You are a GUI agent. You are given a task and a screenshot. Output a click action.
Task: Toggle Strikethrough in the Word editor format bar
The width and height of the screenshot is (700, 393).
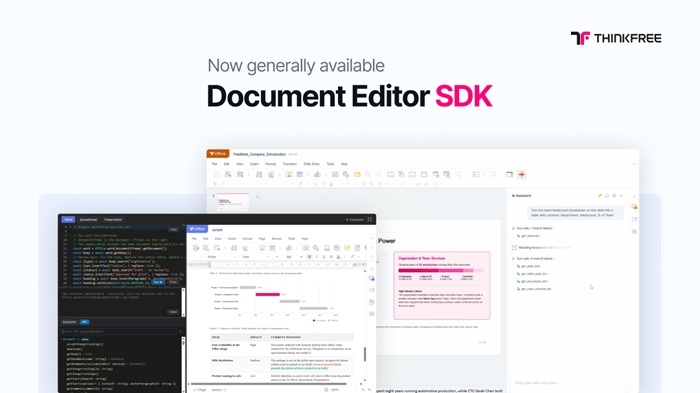[331, 257]
